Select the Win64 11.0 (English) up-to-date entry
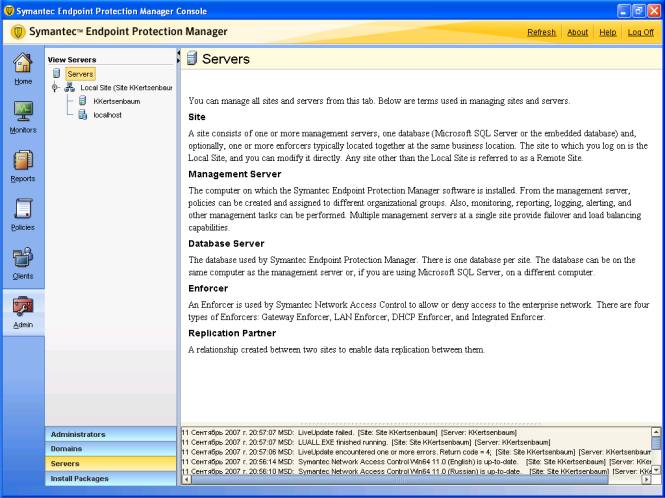This screenshot has width=665, height=498. 416,462
